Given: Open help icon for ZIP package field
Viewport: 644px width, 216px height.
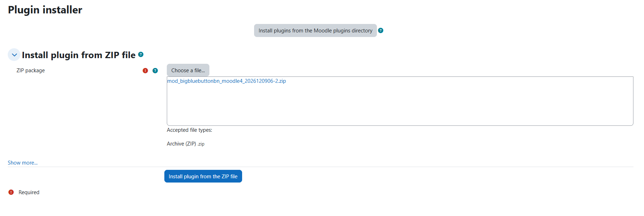Looking at the screenshot, I should (155, 71).
